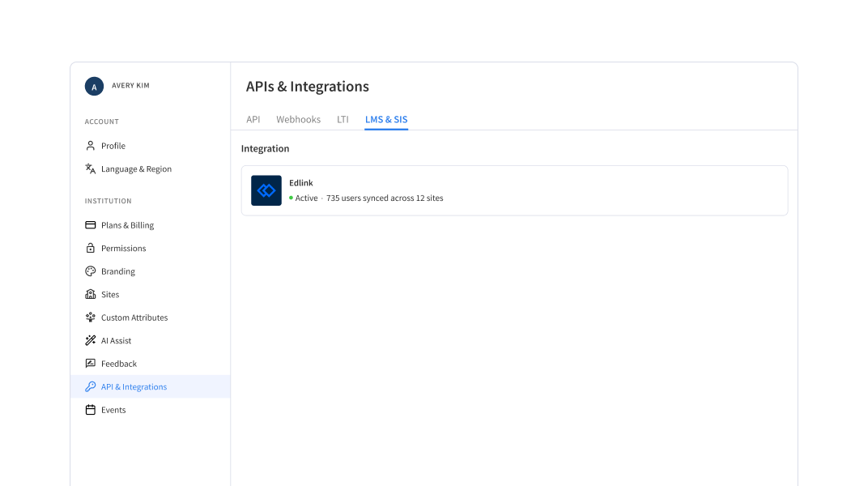Image resolution: width=868 pixels, height=486 pixels.
Task: Click the INSTITUTION section header
Action: click(x=108, y=201)
